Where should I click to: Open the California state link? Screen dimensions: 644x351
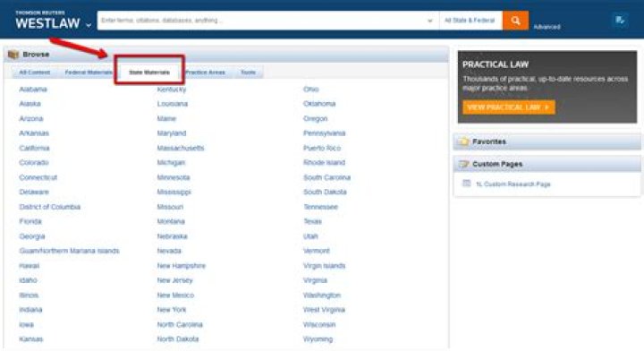click(x=34, y=148)
